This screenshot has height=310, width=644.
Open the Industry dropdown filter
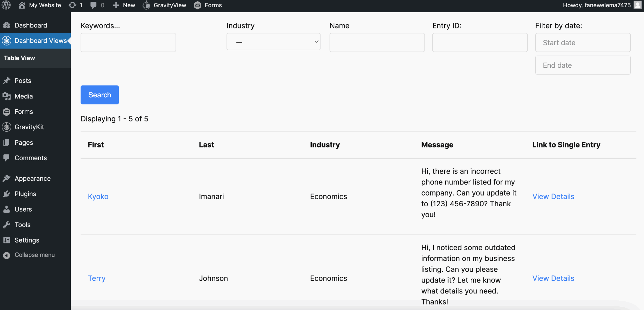tap(273, 42)
